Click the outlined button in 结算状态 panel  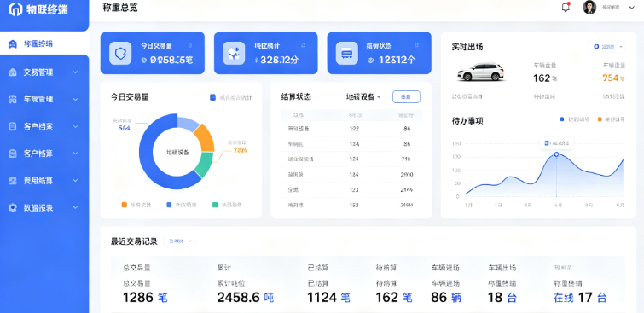pos(406,97)
